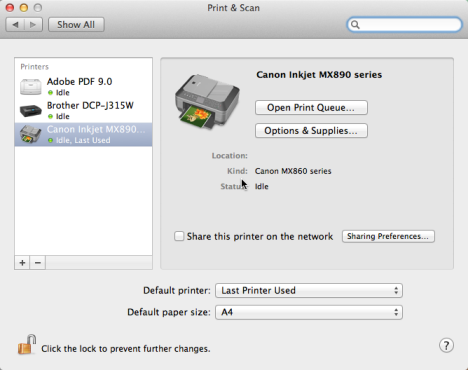
Task: Click the Brother printer icon
Action: (x=31, y=110)
